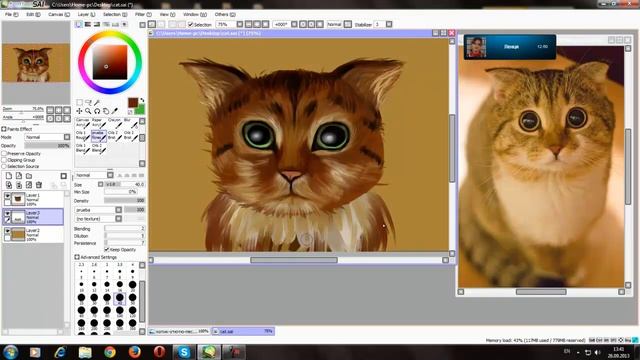Screen dimensions: 640x360
Task: Toggle the RGB slider panel icon
Action: tap(88, 24)
